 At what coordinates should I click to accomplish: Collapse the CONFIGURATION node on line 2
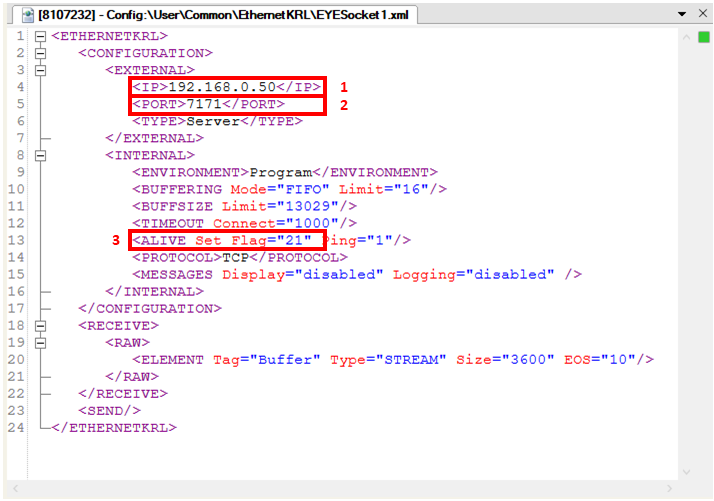41,53
